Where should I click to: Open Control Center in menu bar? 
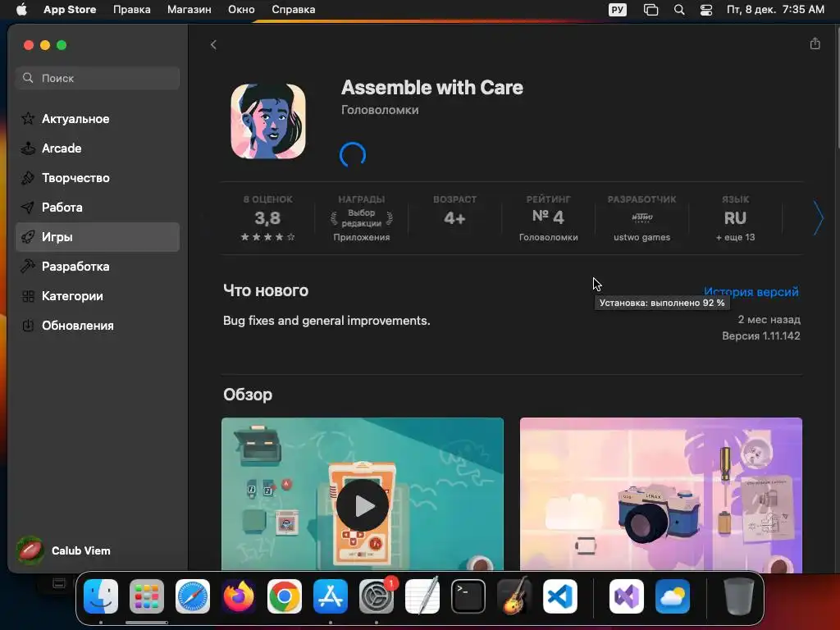(x=706, y=10)
